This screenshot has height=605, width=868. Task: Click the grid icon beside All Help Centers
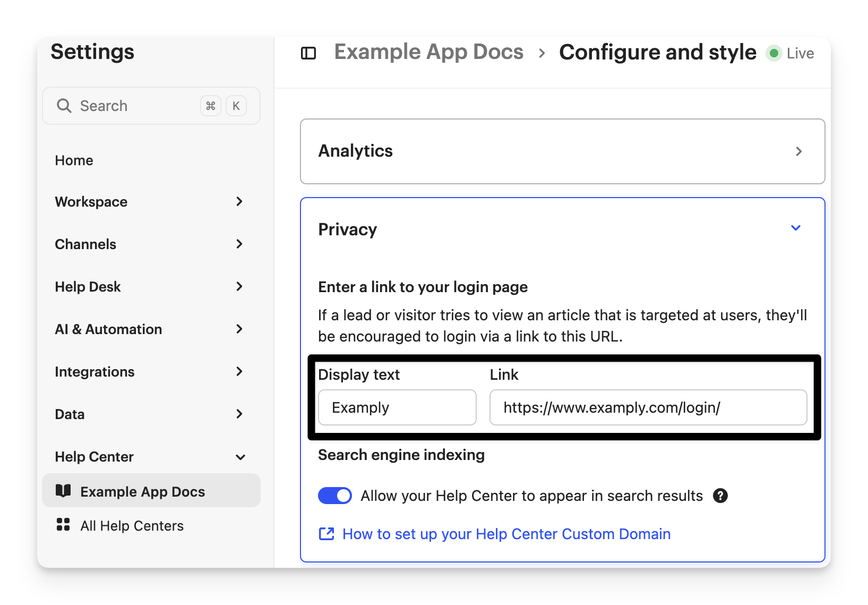click(63, 525)
